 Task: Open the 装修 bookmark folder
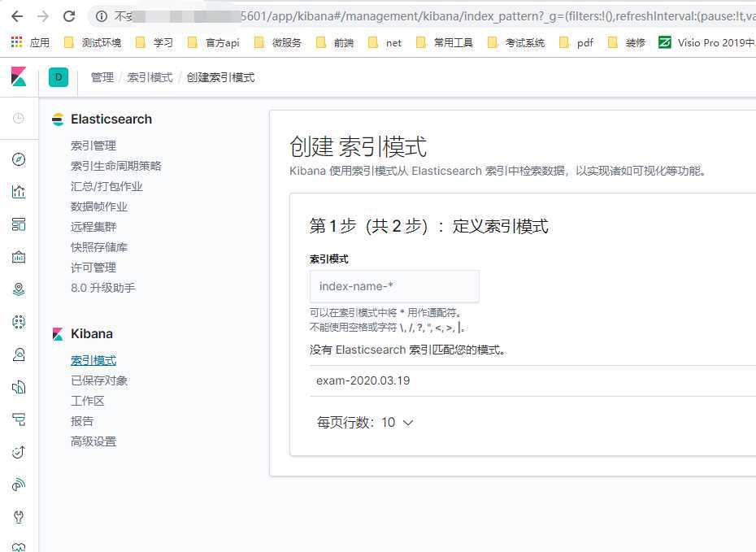coord(627,42)
